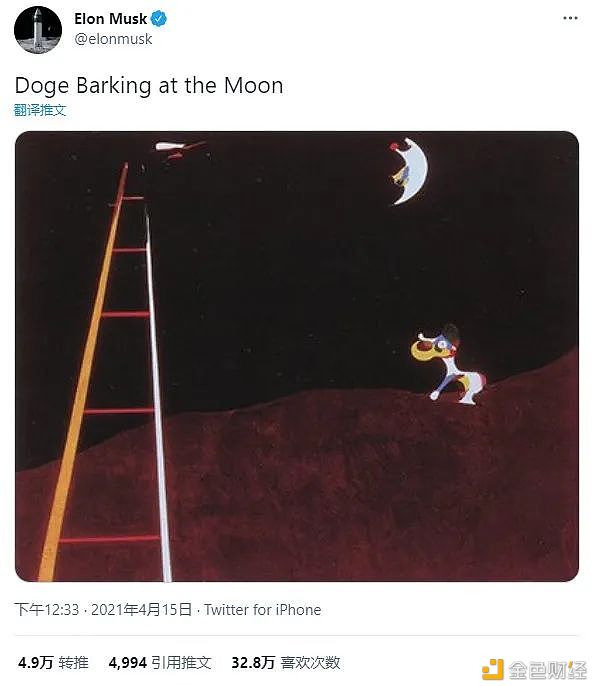Click the blue verified badge icon
The height and width of the screenshot is (686, 593).
[x=158, y=19]
